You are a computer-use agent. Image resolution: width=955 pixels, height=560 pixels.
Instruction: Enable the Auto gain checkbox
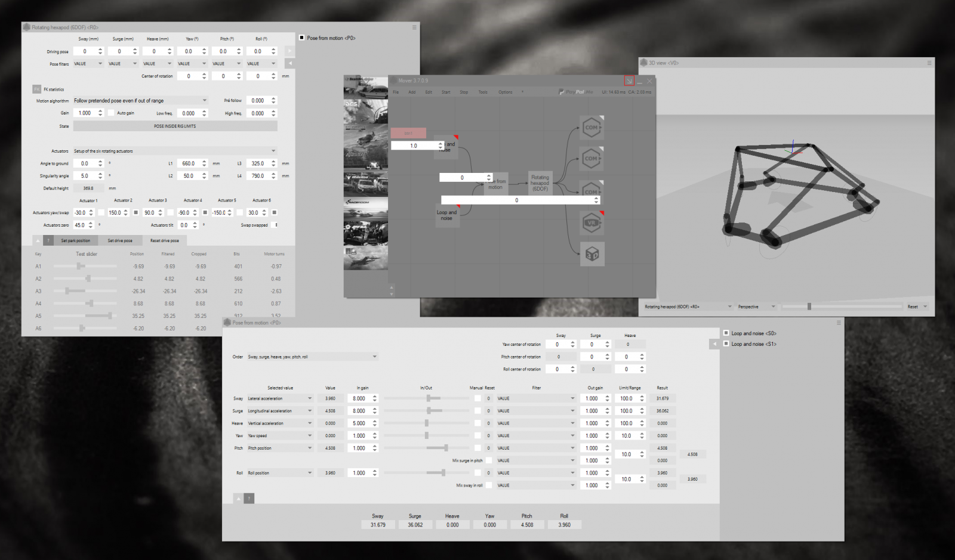(x=111, y=113)
